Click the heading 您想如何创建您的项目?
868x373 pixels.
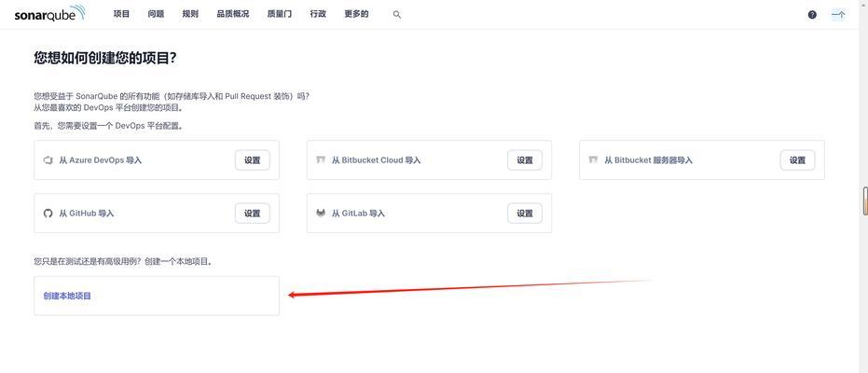(105, 58)
